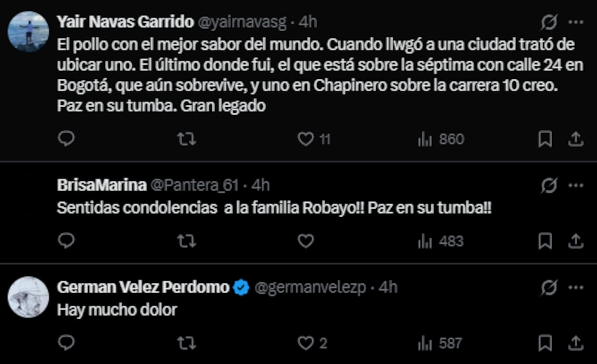Open the reply box for German Velez Perdomo's tweet
Viewport: 597px width, 364px height.
pyautogui.click(x=66, y=343)
